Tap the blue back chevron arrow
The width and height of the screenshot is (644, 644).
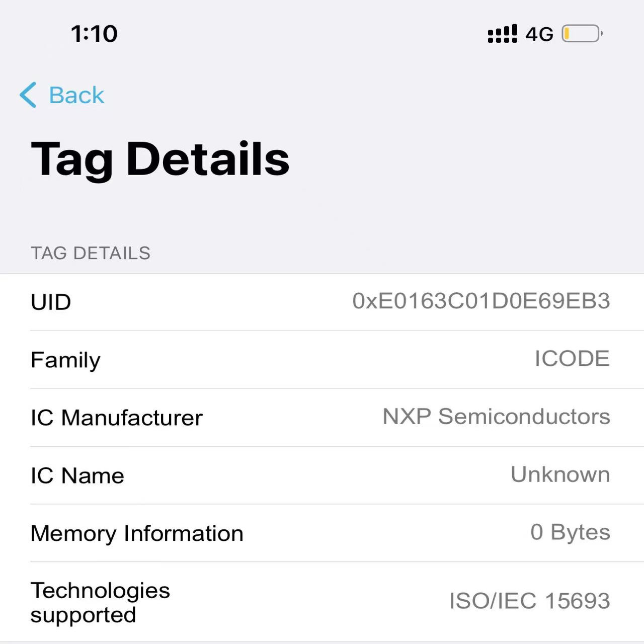click(x=28, y=95)
